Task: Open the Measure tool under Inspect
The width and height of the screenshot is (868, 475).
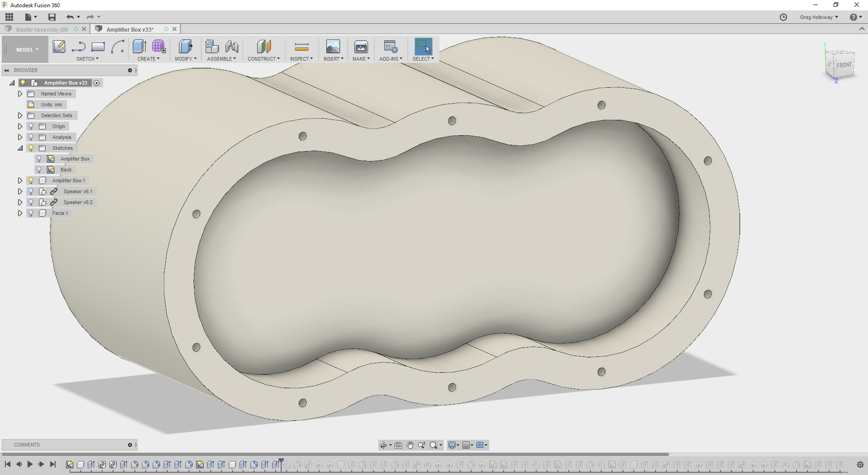Action: pos(301,47)
